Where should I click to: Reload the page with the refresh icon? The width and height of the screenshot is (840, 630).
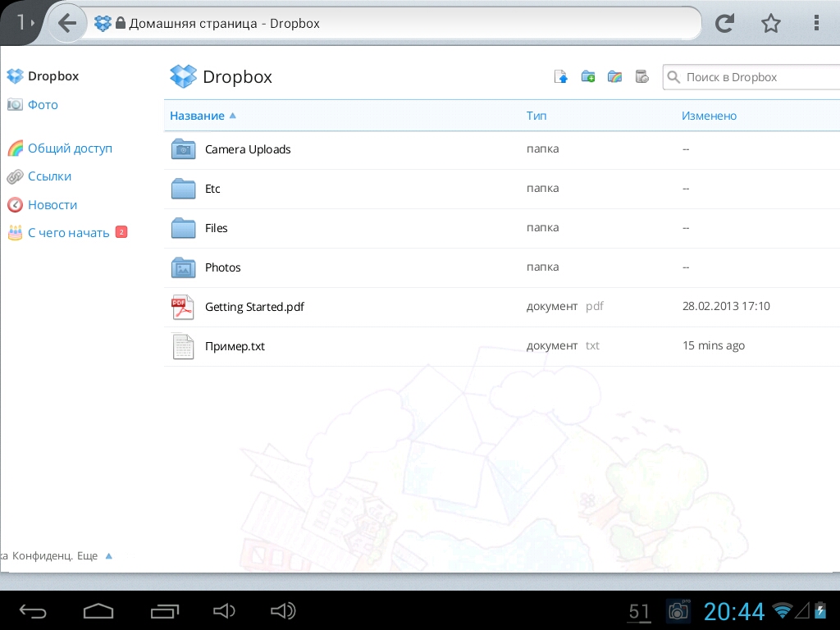click(724, 23)
